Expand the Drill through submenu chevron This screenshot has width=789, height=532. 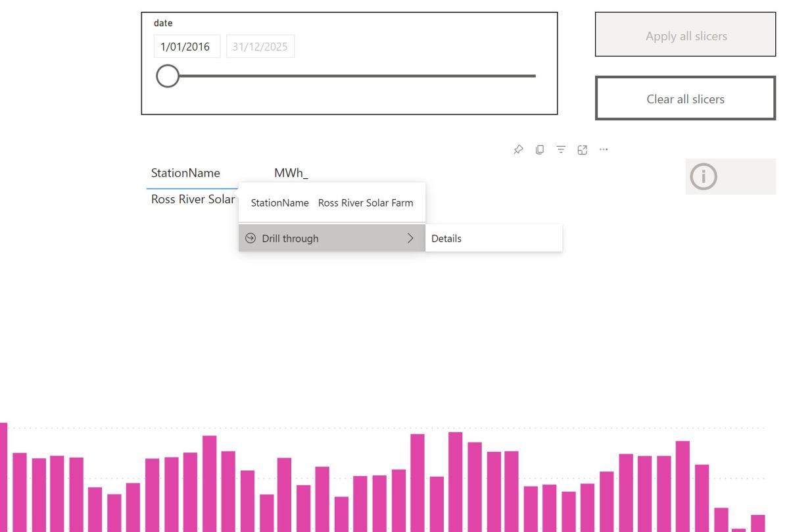(411, 239)
